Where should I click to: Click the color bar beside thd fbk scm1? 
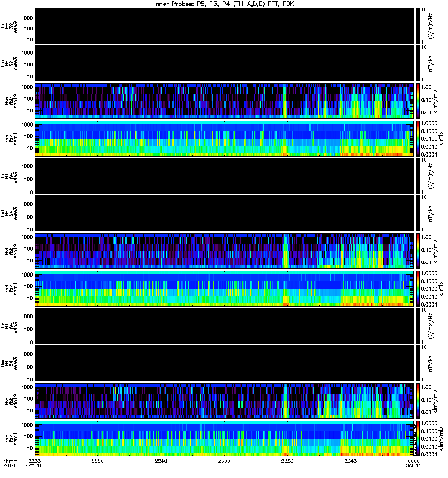click(x=418, y=289)
